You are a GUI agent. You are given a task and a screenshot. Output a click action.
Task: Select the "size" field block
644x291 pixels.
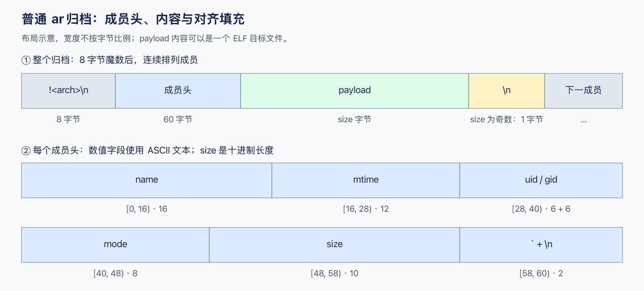[x=335, y=245]
